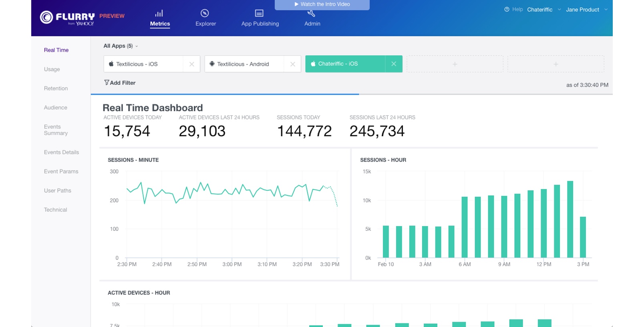
Task: Open the Admin wrench icon
Action: pyautogui.click(x=311, y=14)
